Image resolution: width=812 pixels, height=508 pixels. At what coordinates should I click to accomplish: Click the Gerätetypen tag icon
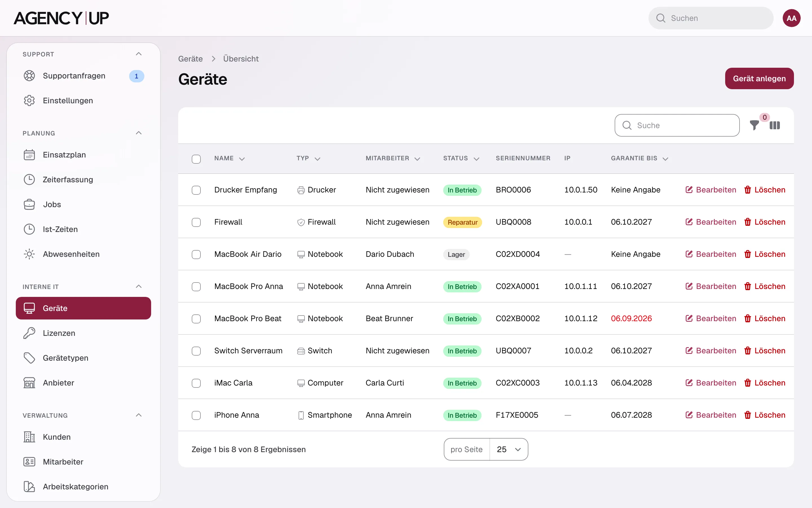29,358
